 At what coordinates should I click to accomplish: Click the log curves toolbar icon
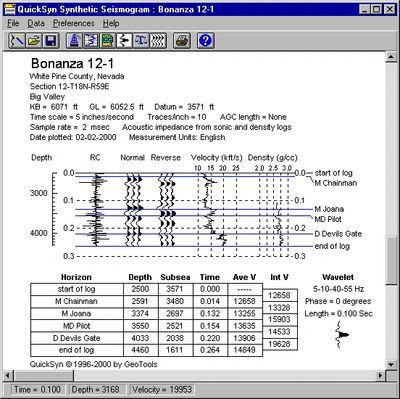tap(91, 41)
